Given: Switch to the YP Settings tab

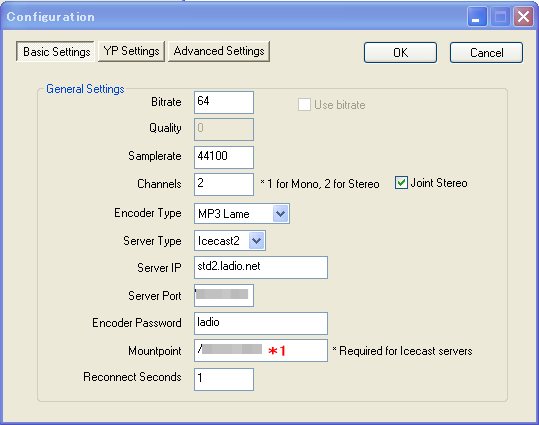Looking at the screenshot, I should pyautogui.click(x=131, y=52).
